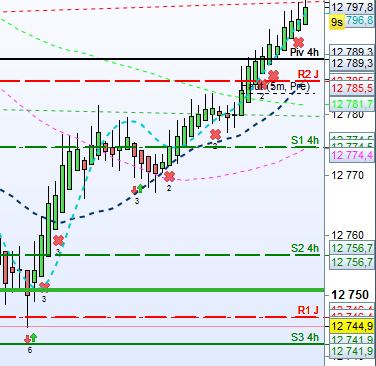This screenshot has width=376, height=366.
Task: Click the 12 770 axis tick value
Action: click(347, 175)
